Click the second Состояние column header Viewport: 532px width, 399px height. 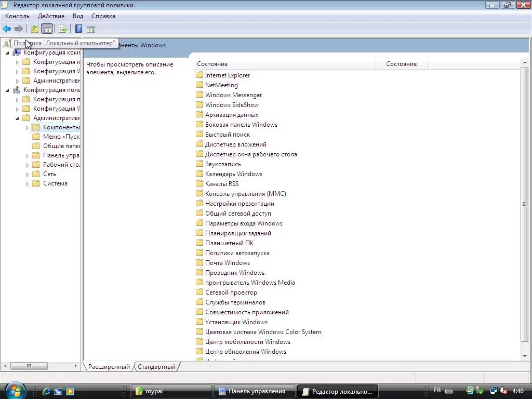click(x=402, y=64)
